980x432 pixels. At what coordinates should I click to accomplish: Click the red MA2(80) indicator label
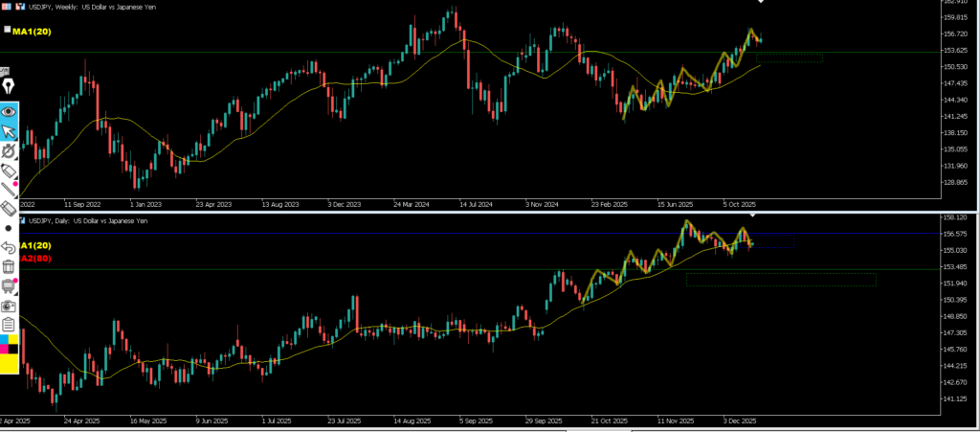click(31, 259)
